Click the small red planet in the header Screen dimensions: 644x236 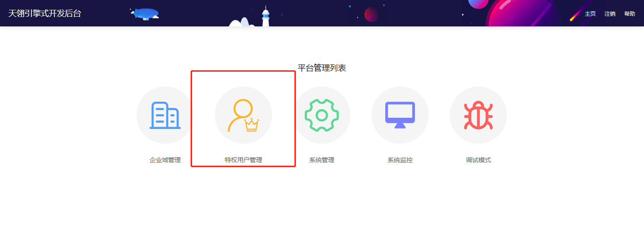point(371,14)
